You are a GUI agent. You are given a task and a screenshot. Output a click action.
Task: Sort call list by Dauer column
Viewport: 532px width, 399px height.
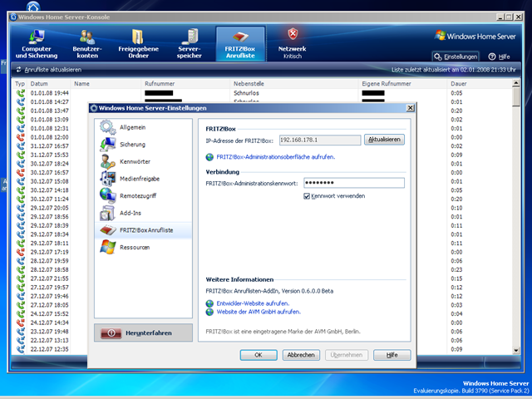(x=479, y=83)
